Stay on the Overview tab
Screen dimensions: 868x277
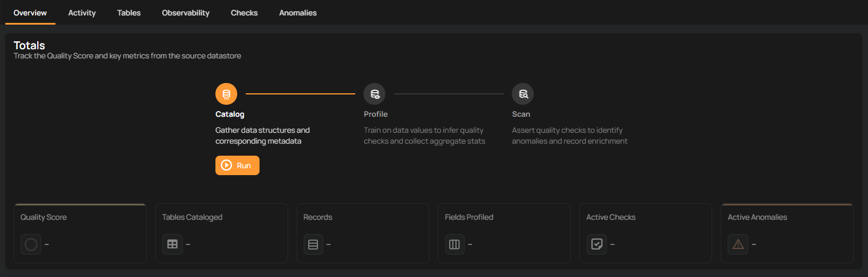point(30,13)
